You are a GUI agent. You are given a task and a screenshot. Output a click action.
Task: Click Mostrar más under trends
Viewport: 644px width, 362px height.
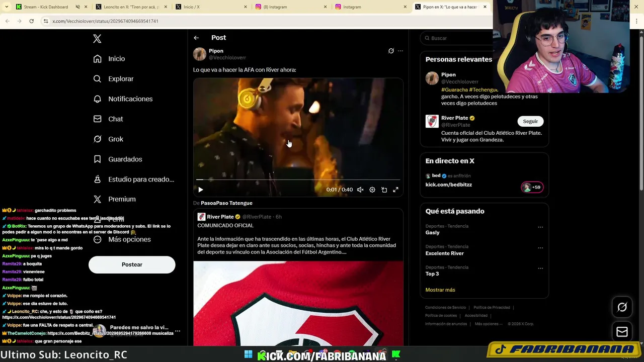pyautogui.click(x=440, y=290)
